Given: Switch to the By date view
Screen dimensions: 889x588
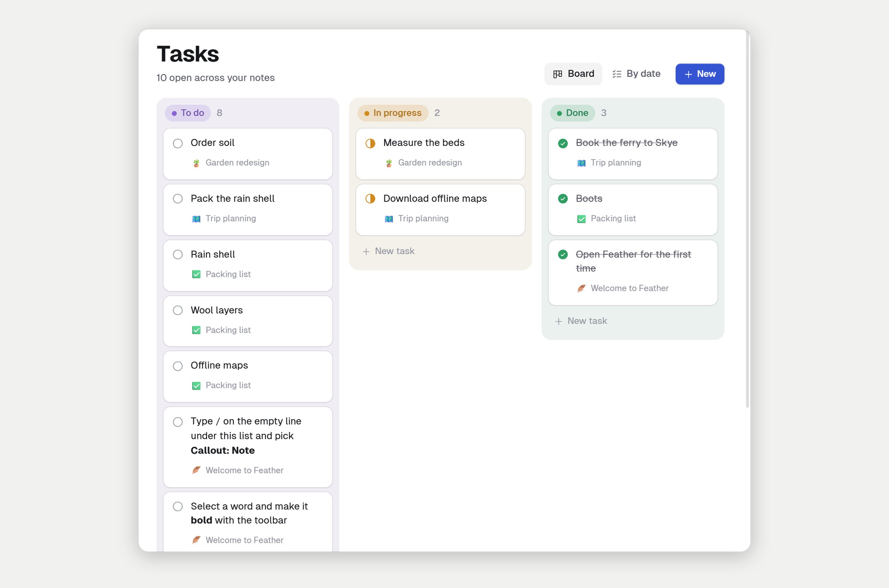Looking at the screenshot, I should pos(636,74).
